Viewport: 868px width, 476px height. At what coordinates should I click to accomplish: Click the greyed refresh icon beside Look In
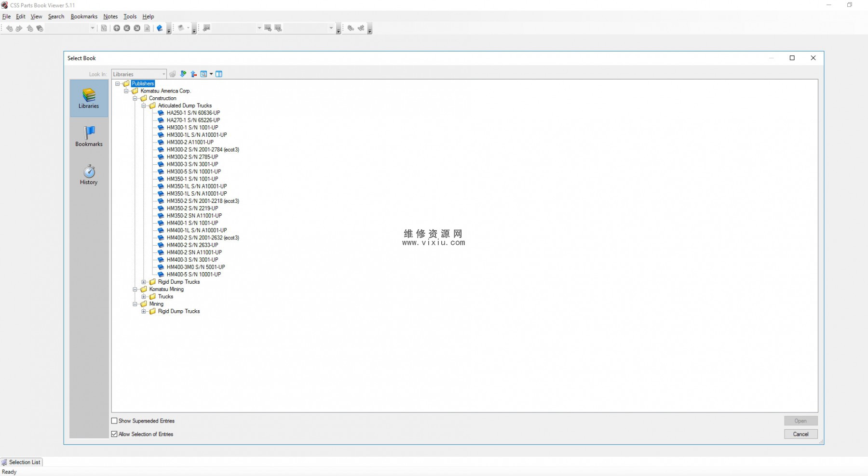pos(173,74)
